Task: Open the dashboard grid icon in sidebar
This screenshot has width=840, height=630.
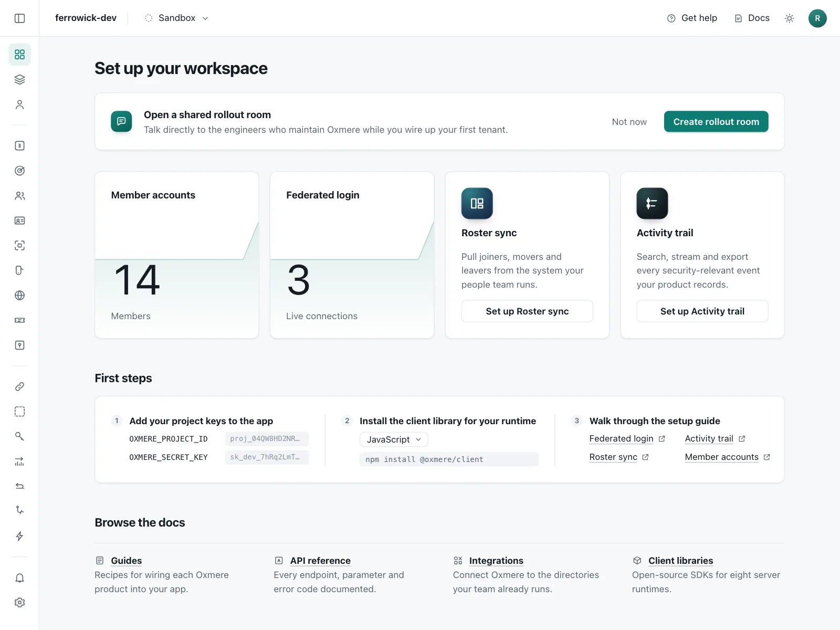Action: point(19,55)
